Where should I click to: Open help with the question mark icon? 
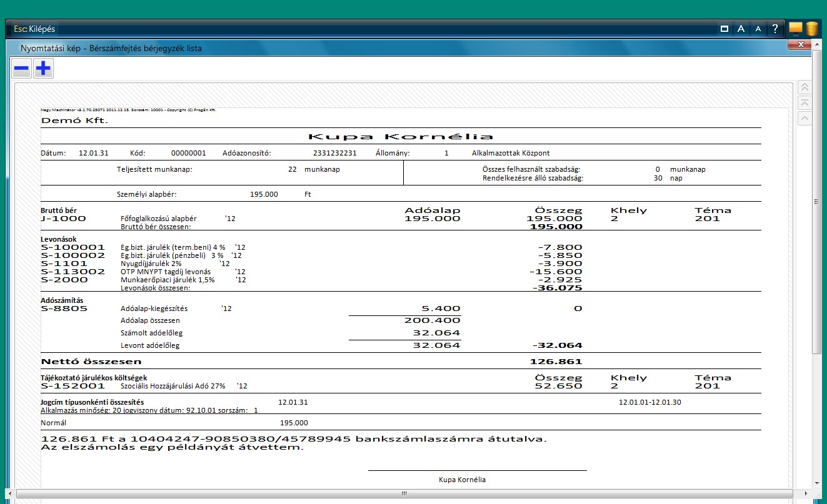point(775,29)
